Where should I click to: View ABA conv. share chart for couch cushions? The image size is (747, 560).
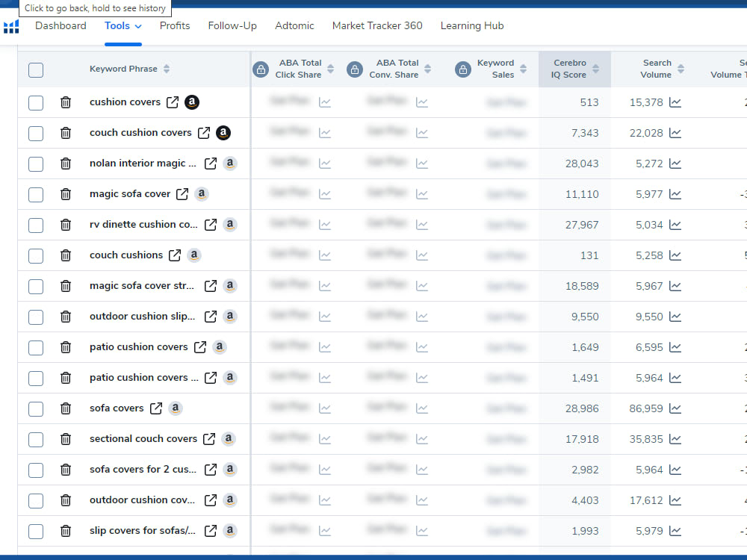click(421, 255)
